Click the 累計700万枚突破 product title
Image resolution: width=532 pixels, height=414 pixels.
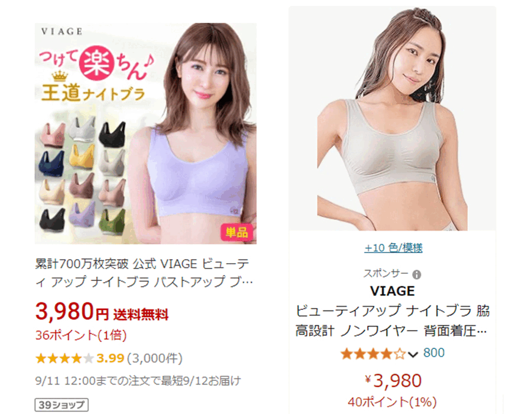tap(144, 273)
